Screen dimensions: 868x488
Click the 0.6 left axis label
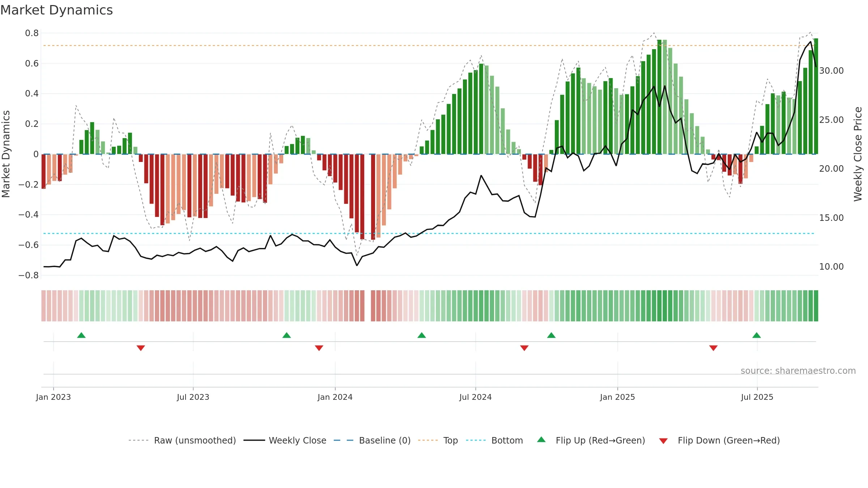click(32, 64)
